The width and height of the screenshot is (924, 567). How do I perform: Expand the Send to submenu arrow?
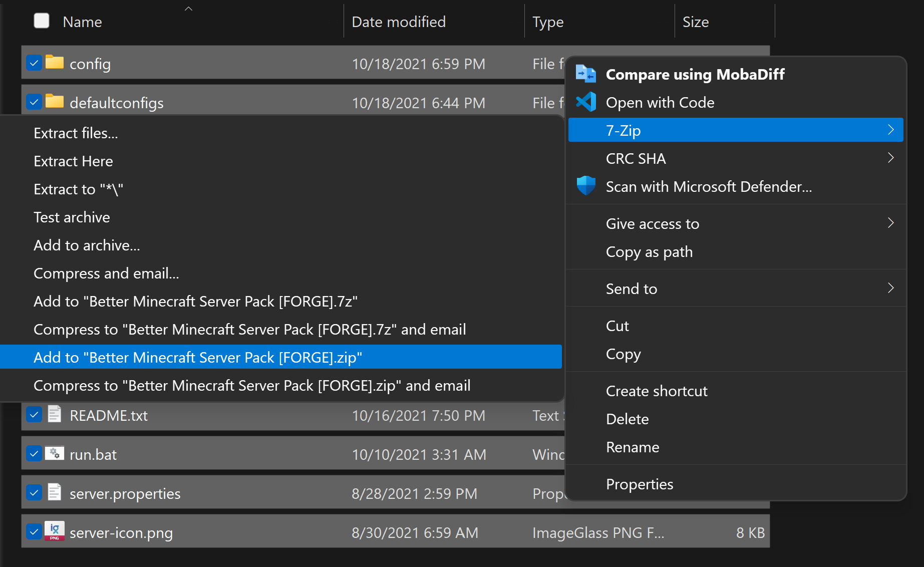click(890, 288)
